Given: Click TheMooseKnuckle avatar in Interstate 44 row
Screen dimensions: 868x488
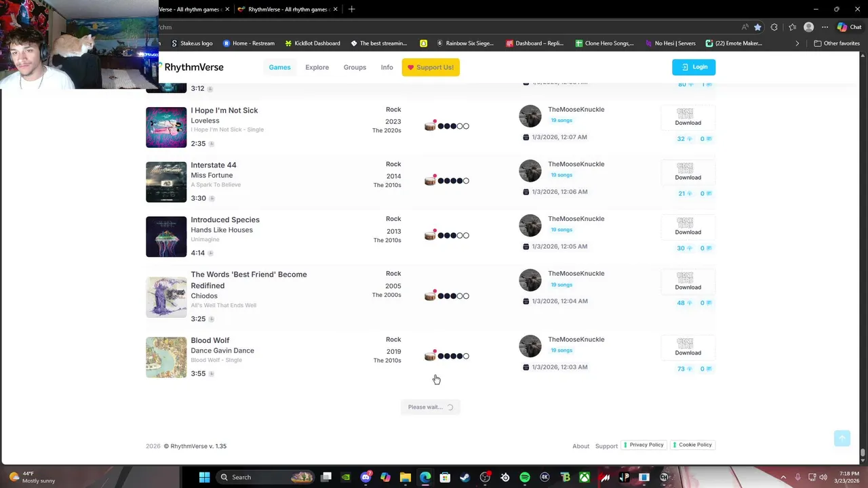Looking at the screenshot, I should [530, 170].
